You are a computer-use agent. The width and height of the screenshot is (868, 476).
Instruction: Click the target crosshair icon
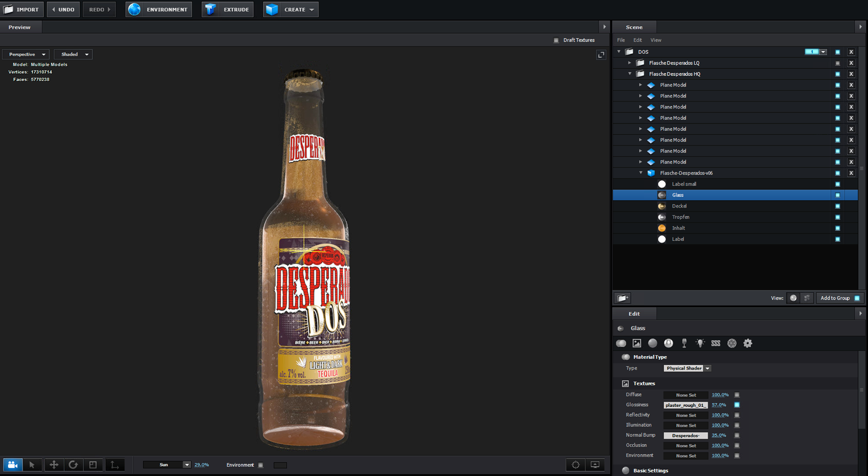[576, 465]
